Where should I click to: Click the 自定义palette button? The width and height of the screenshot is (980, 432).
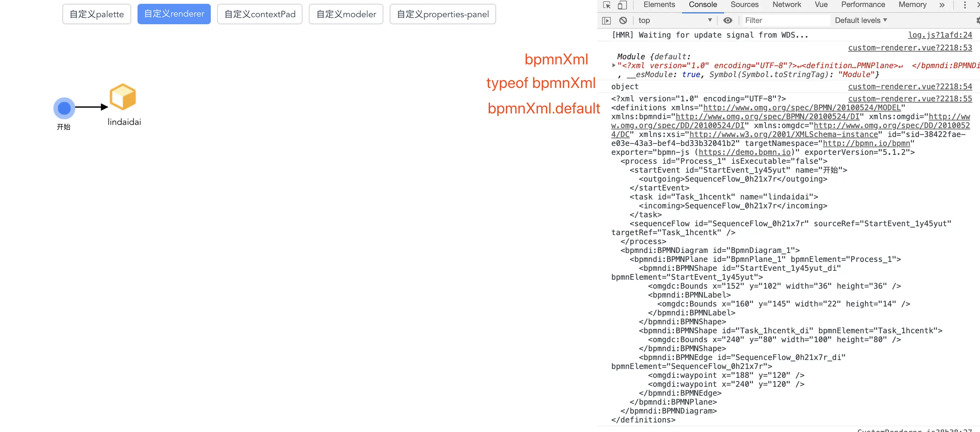point(97,15)
